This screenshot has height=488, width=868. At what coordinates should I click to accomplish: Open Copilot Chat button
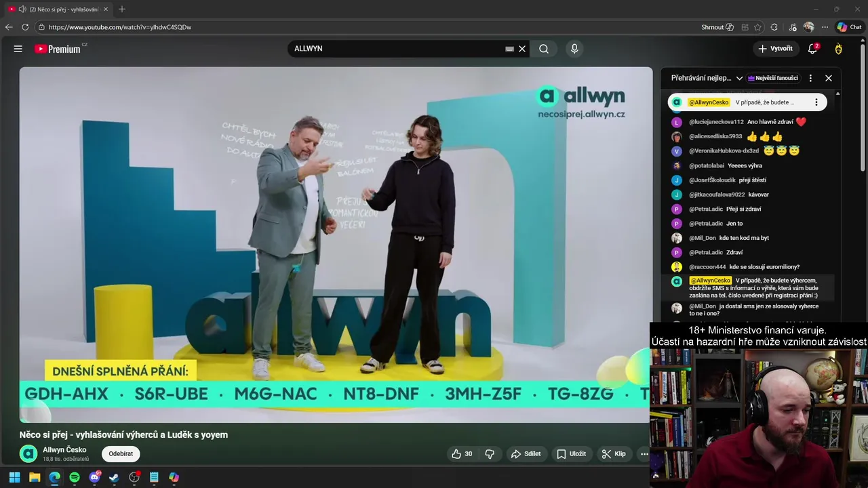[x=849, y=27]
